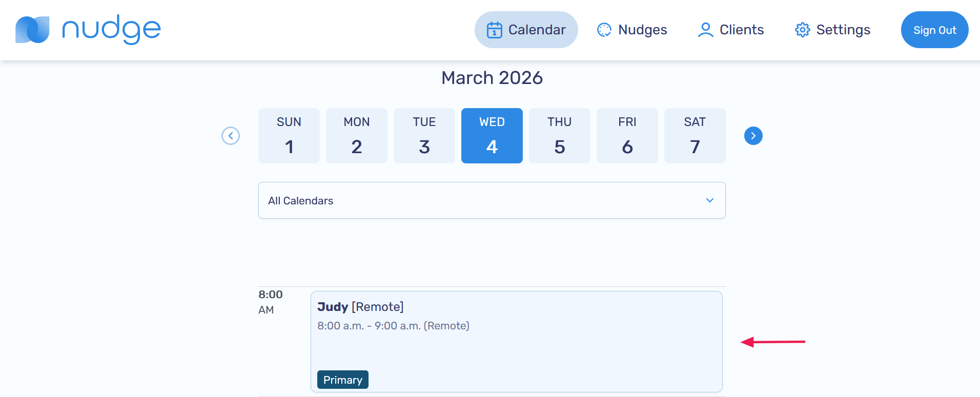Image resolution: width=980 pixels, height=397 pixels.
Task: Click the Calendar icon in navigation
Action: 494,30
